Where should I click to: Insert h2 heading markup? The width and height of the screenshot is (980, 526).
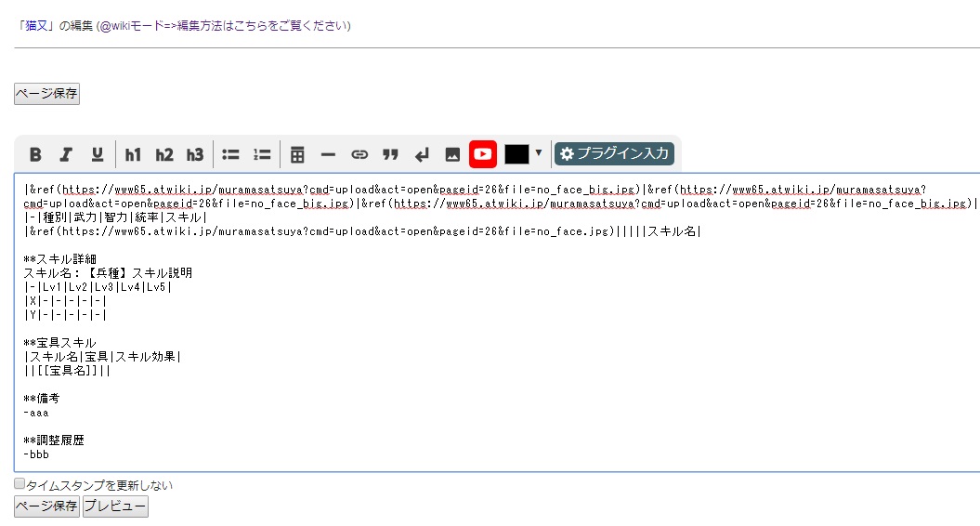(x=164, y=154)
